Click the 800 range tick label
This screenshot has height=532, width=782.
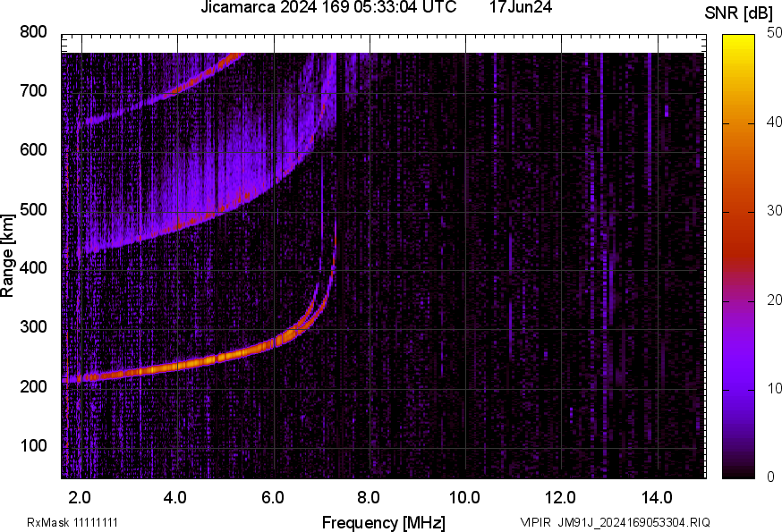click(33, 32)
